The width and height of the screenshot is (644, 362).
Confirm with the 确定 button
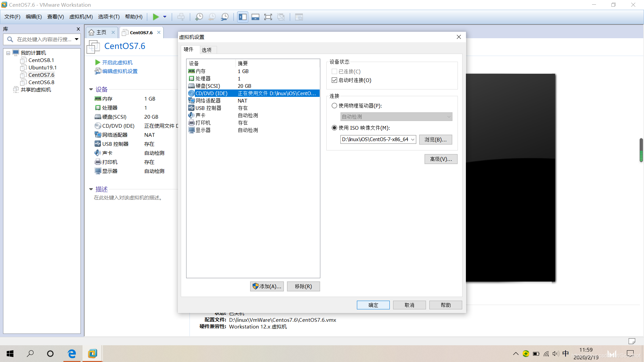coord(373,305)
